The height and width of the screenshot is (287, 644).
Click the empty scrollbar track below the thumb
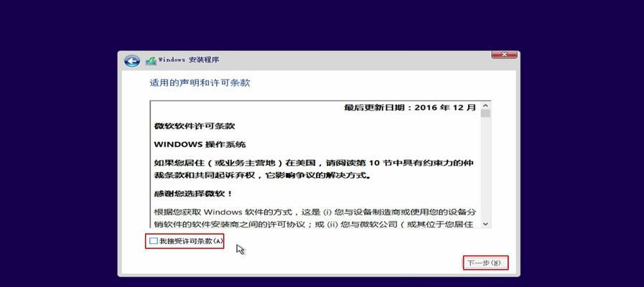pyautogui.click(x=485, y=169)
